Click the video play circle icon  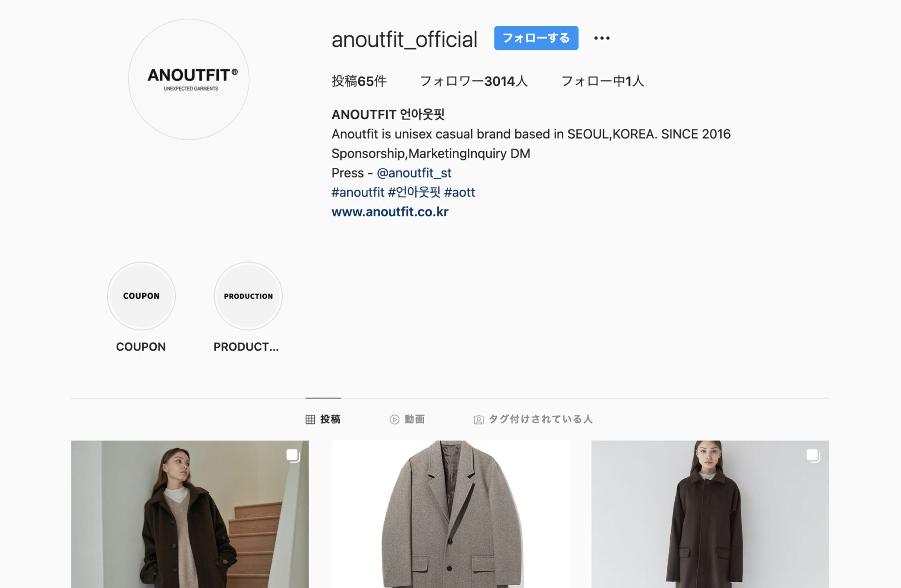(x=395, y=419)
